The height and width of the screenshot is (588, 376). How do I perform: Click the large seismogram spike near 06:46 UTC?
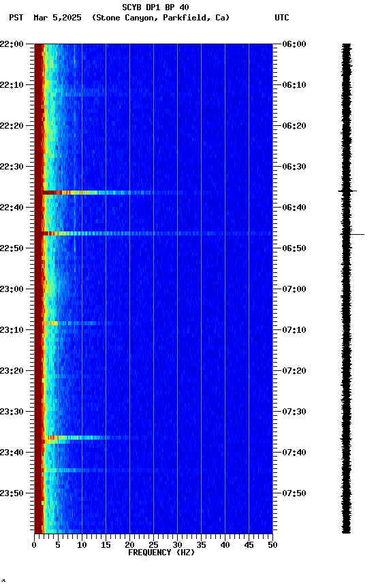coord(352,234)
